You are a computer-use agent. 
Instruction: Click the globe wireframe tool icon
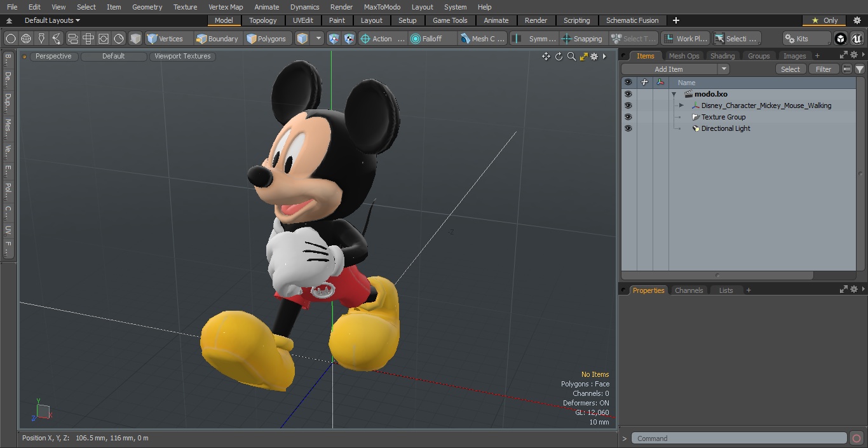(26, 39)
